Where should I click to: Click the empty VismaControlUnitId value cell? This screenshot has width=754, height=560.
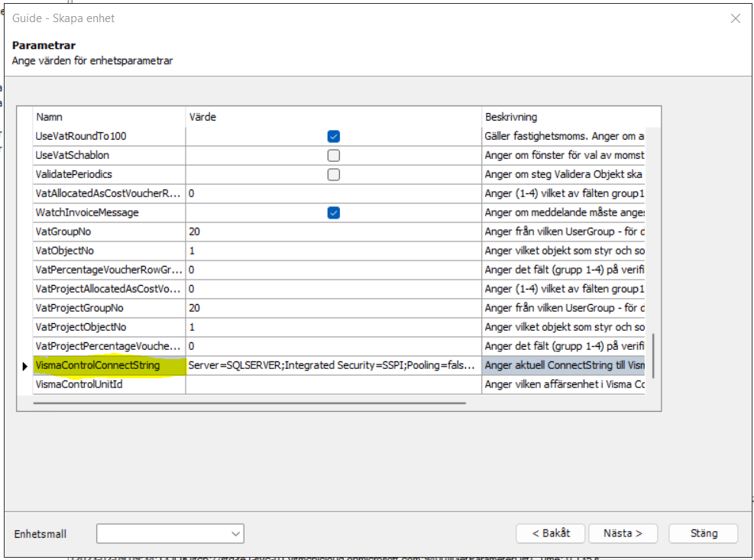click(x=333, y=385)
